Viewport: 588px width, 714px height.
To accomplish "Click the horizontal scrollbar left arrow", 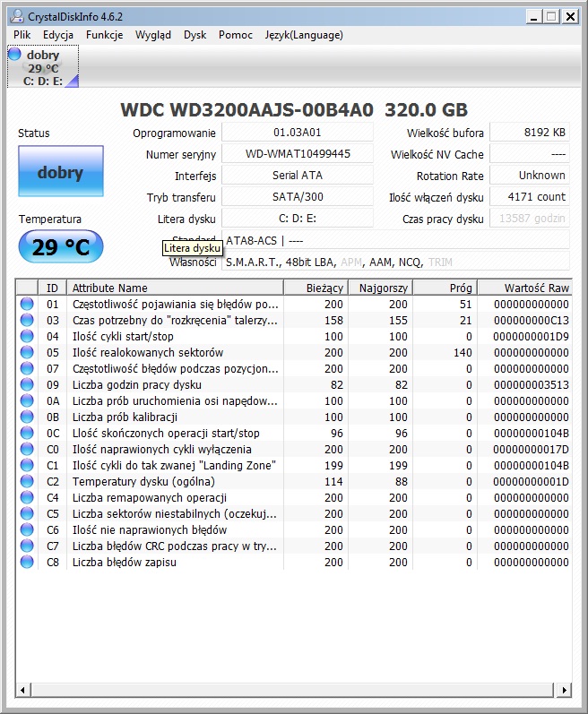I will (x=23, y=690).
